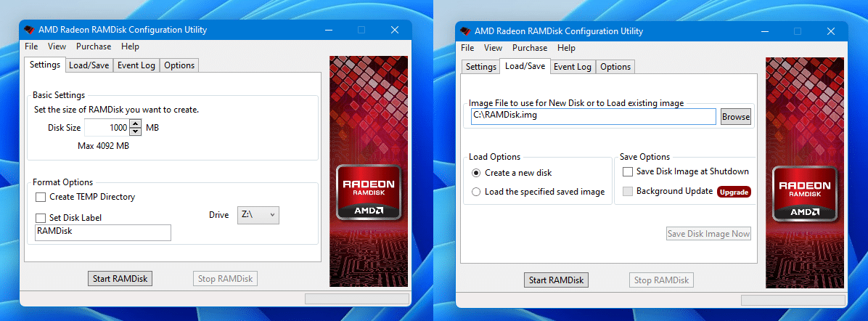Open Purchase menu in left window

pyautogui.click(x=94, y=46)
